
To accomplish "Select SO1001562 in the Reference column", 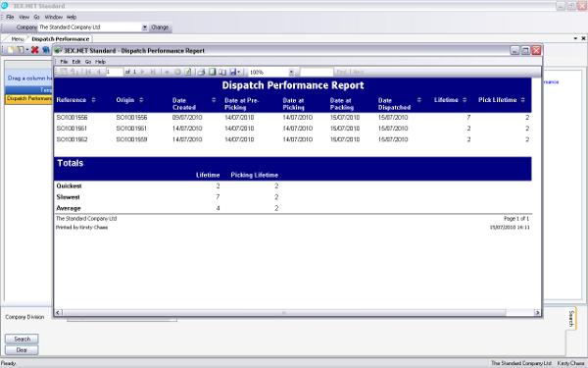I will [72, 139].
